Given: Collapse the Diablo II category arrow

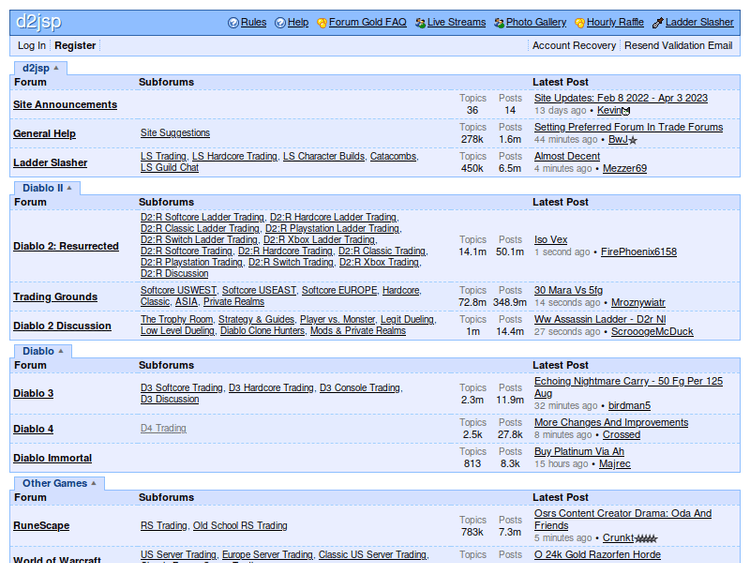Looking at the screenshot, I should point(69,188).
